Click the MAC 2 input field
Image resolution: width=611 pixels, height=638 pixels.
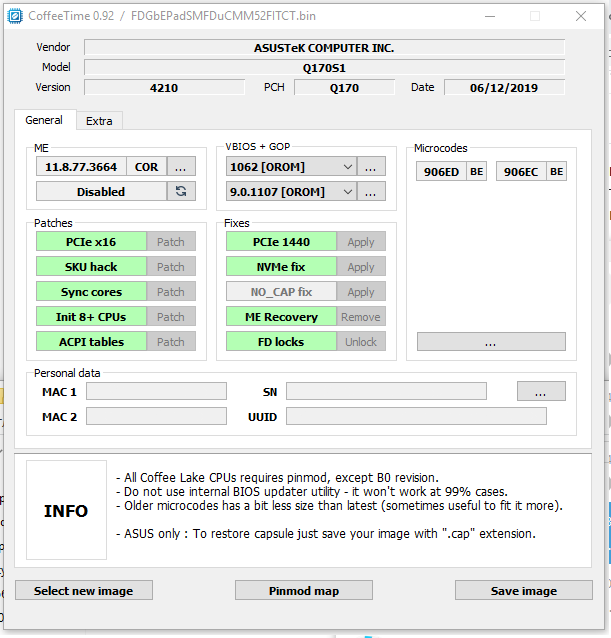click(x=156, y=416)
